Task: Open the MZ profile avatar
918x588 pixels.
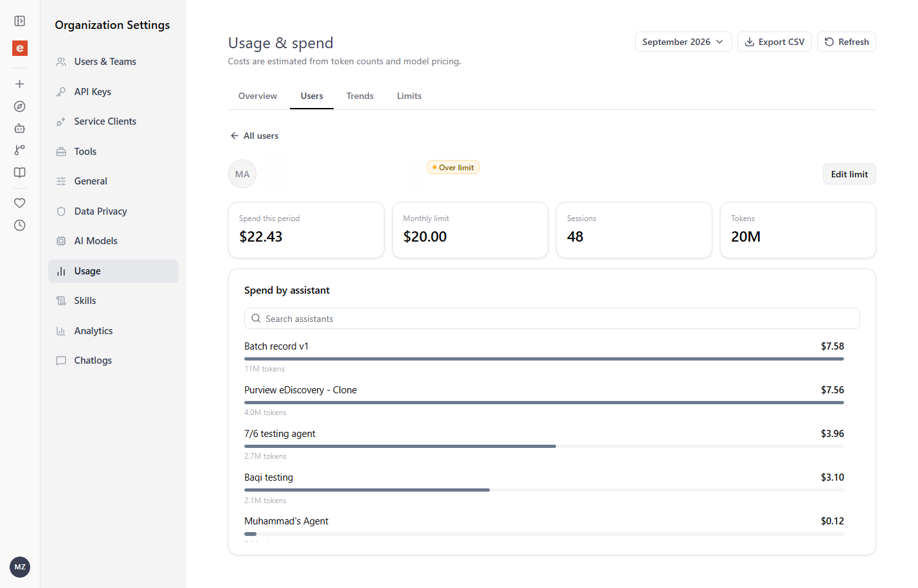Action: click(20, 567)
